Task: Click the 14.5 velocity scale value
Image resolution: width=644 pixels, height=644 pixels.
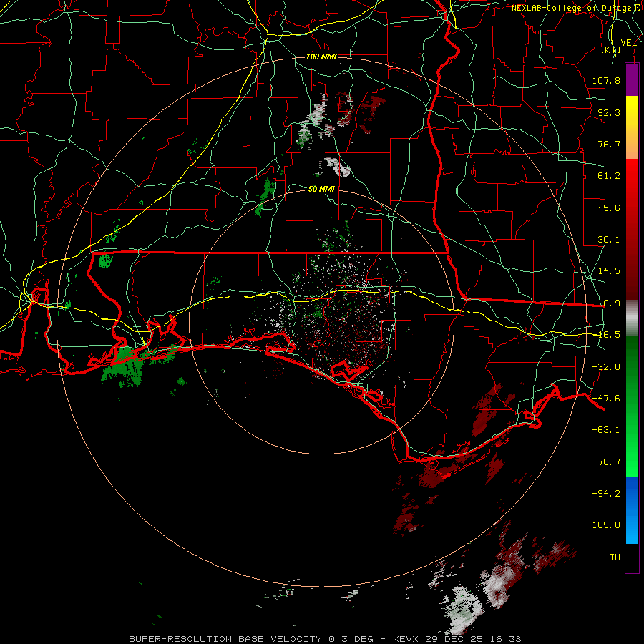Action: 609,271
